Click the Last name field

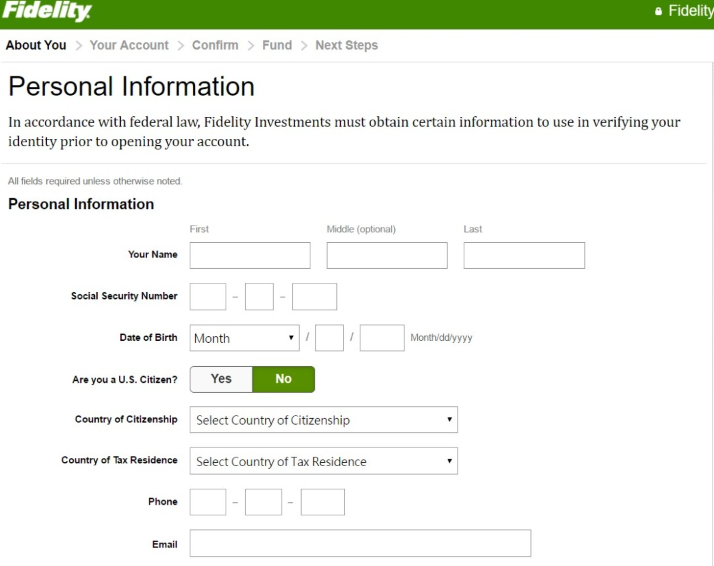click(524, 255)
